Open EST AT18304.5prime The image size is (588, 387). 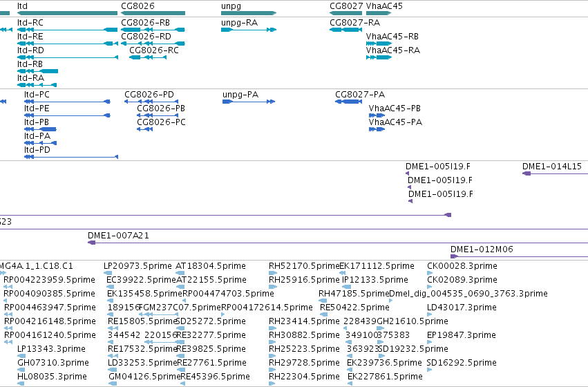pyautogui.click(x=211, y=266)
